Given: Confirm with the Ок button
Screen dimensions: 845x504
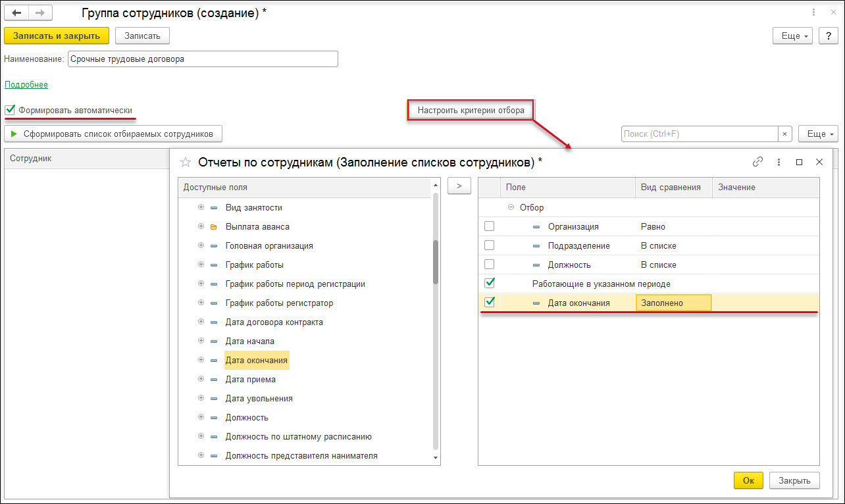Looking at the screenshot, I should [748, 480].
